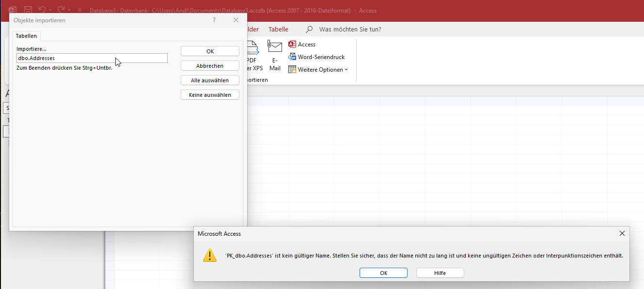The image size is (644, 289).
Task: Click the PDF or XPS export icon
Action: [x=253, y=48]
